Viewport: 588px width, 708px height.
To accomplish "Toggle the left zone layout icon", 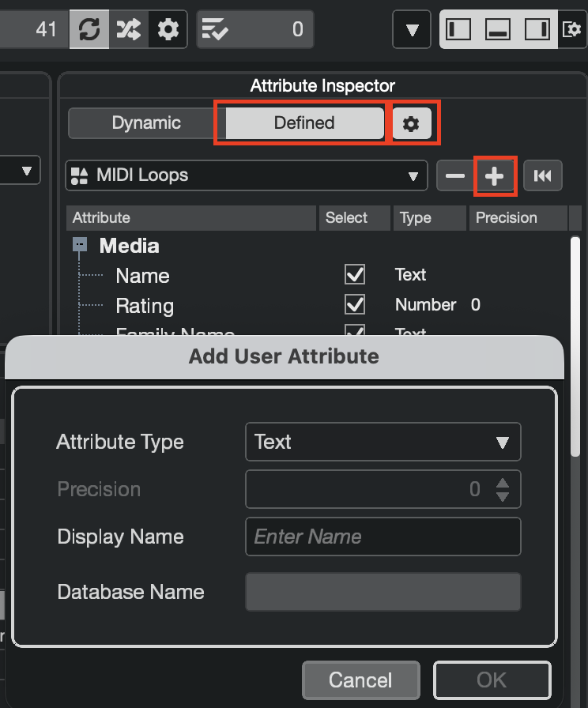I will point(459,29).
